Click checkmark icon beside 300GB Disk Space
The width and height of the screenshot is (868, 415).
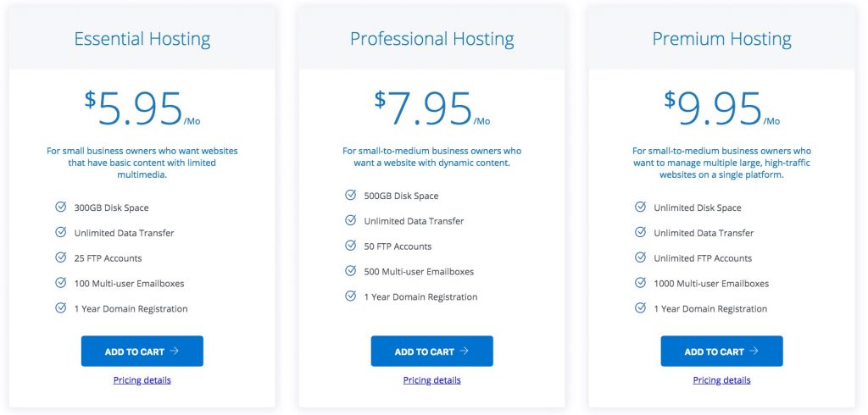61,207
